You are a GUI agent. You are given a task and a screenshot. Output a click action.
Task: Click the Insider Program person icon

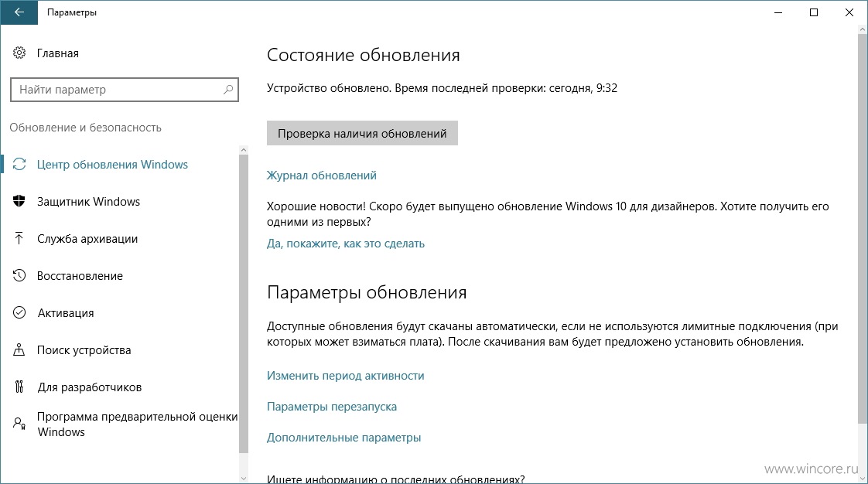tap(19, 424)
